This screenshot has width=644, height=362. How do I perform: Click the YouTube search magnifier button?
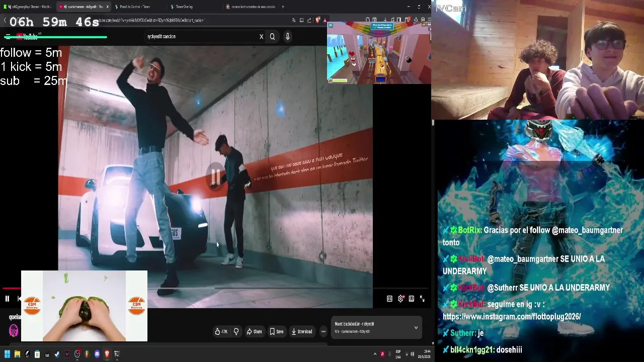(272, 36)
